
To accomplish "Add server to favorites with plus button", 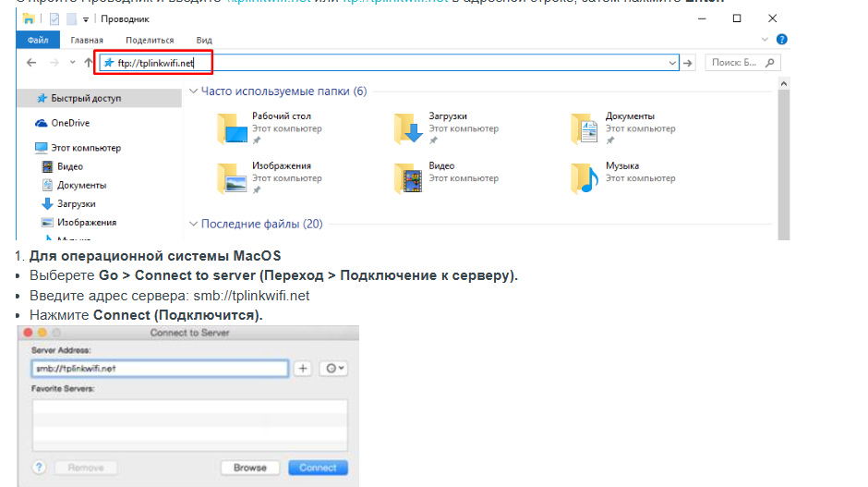I will 303,369.
